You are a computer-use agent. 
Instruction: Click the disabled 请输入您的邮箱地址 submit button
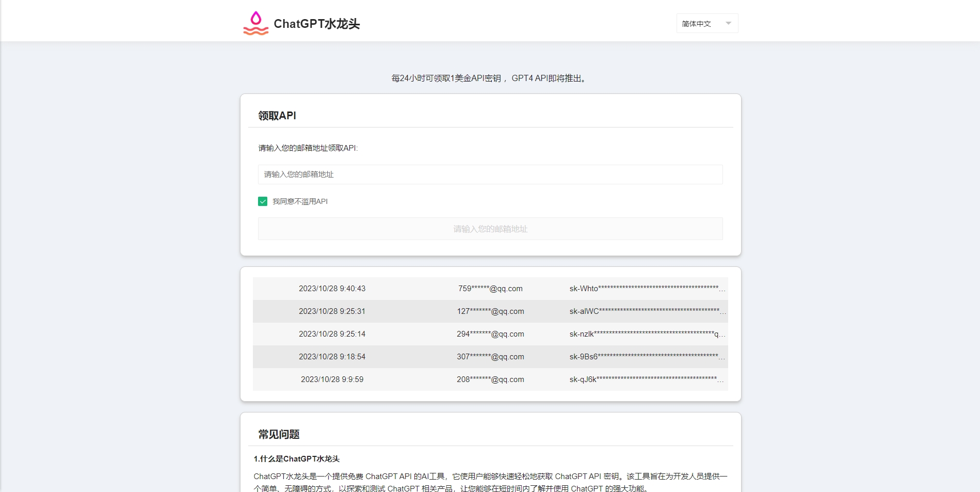tap(490, 229)
